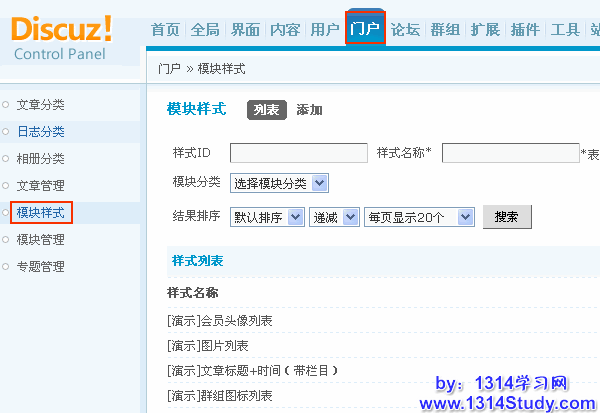Screen dimensions: 600x413
Task: Switch to the 添加 tab
Action: (309, 110)
